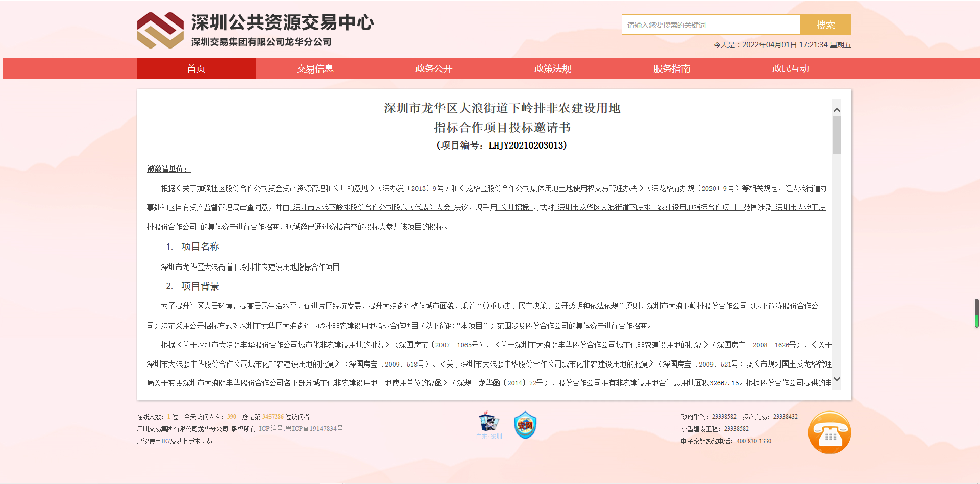
Task: Click the blue shield security certification icon
Action: pyautogui.click(x=525, y=425)
